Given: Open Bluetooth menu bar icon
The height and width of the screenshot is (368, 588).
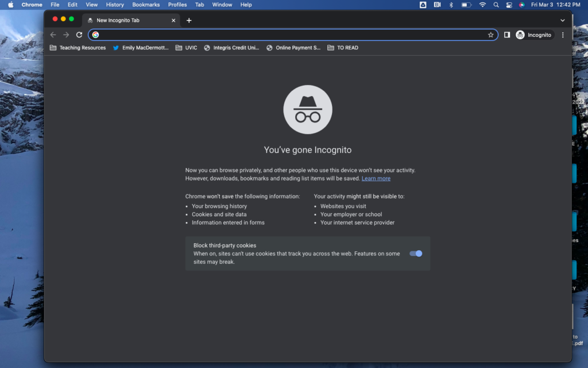Looking at the screenshot, I should 451,5.
